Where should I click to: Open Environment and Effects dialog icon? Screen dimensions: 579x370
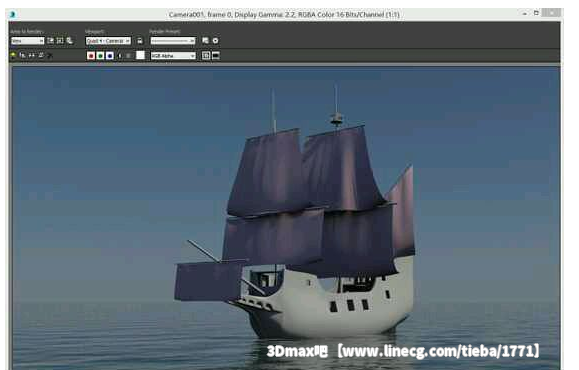pos(215,41)
